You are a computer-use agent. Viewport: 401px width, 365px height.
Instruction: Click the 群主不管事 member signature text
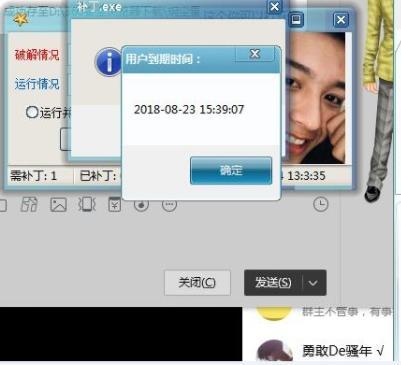(x=347, y=312)
